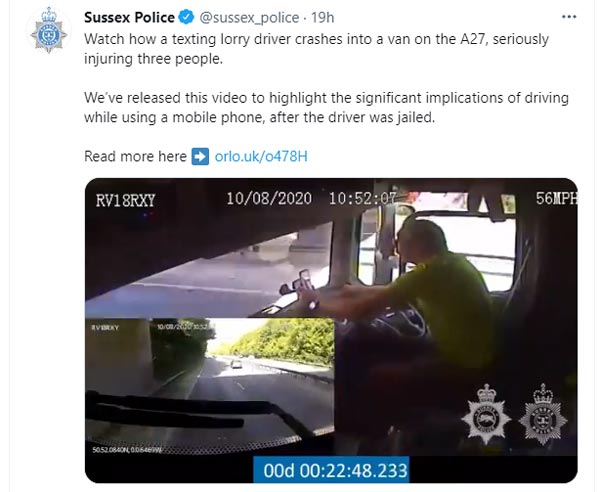Click the 19h timestamp link

click(x=322, y=18)
